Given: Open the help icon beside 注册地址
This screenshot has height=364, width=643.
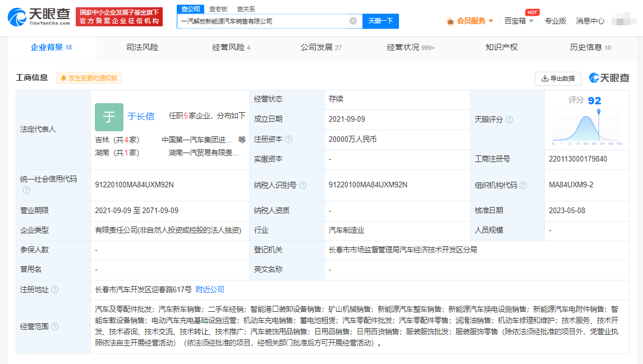Looking at the screenshot, I should pyautogui.click(x=55, y=290).
